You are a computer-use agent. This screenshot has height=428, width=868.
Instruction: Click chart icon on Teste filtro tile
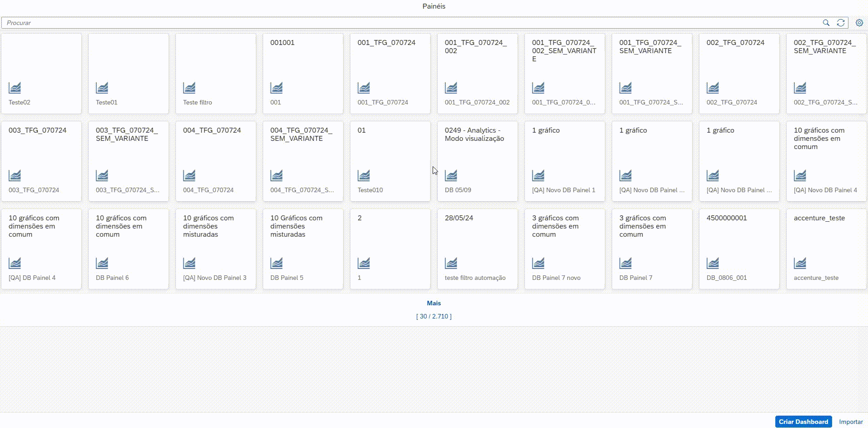[x=190, y=87]
